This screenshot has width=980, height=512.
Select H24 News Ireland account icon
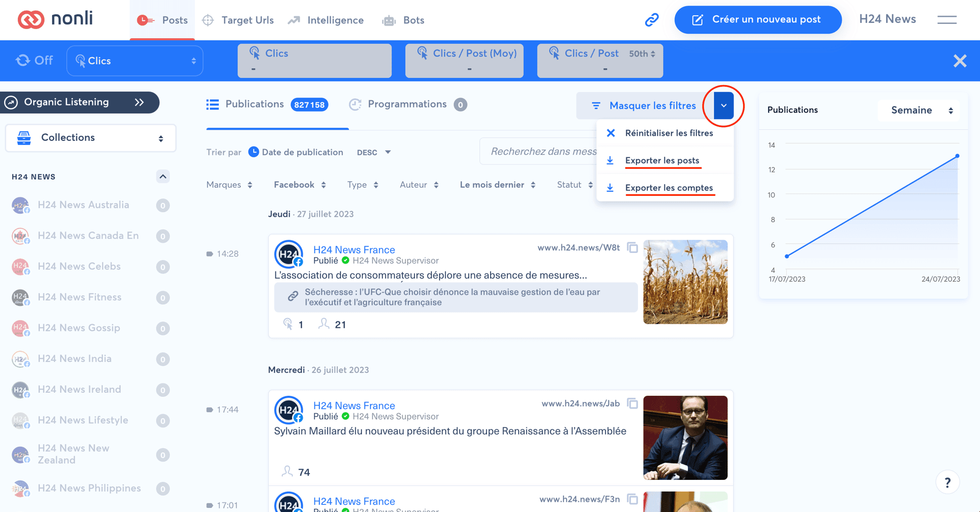click(20, 390)
